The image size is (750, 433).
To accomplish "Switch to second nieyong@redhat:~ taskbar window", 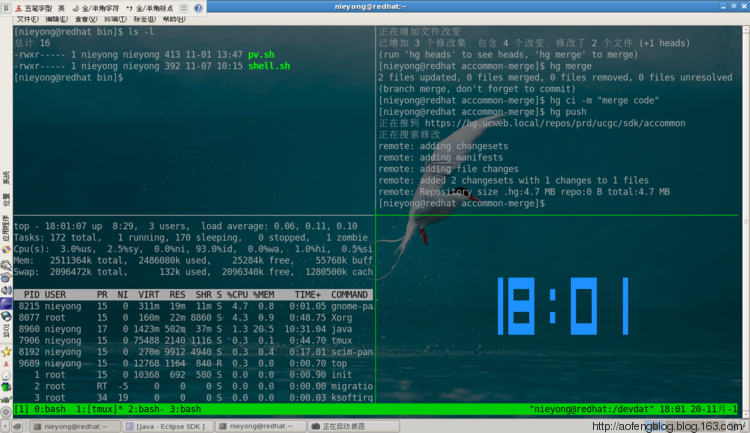I will pos(261,426).
